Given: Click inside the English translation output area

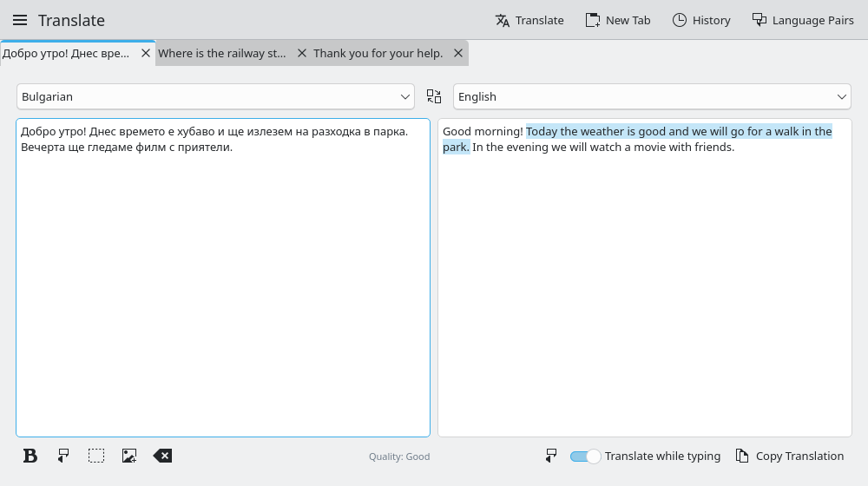Looking at the screenshot, I should click(x=645, y=278).
